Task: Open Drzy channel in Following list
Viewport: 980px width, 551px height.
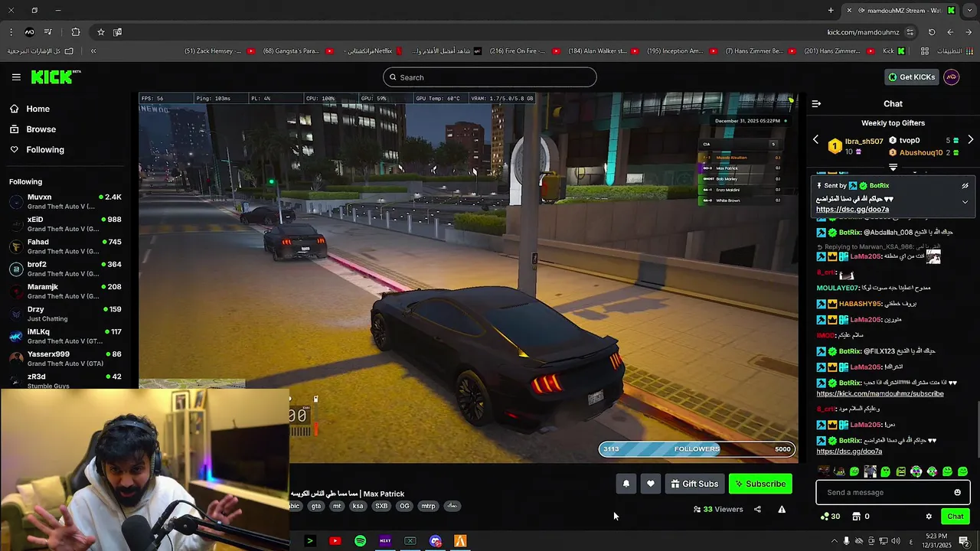Action: pos(65,314)
